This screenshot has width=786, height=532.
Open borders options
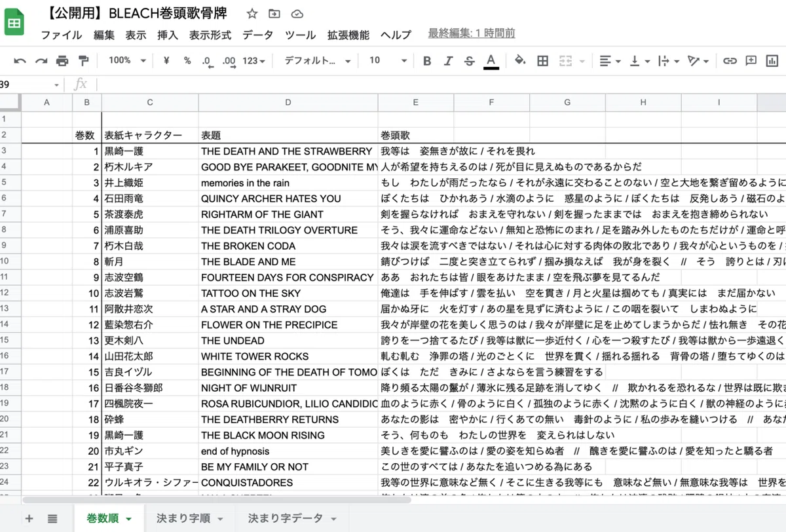click(x=542, y=61)
